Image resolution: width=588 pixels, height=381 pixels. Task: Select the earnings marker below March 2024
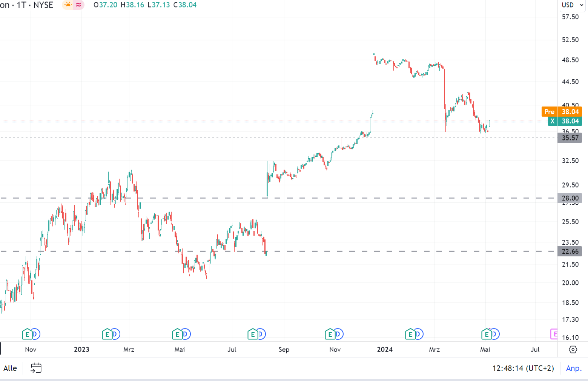click(410, 334)
